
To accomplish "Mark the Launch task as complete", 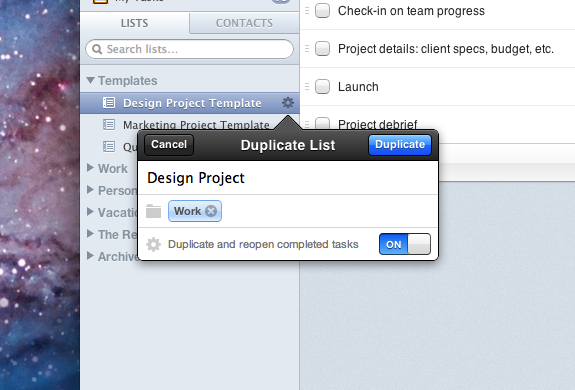I will point(322,87).
